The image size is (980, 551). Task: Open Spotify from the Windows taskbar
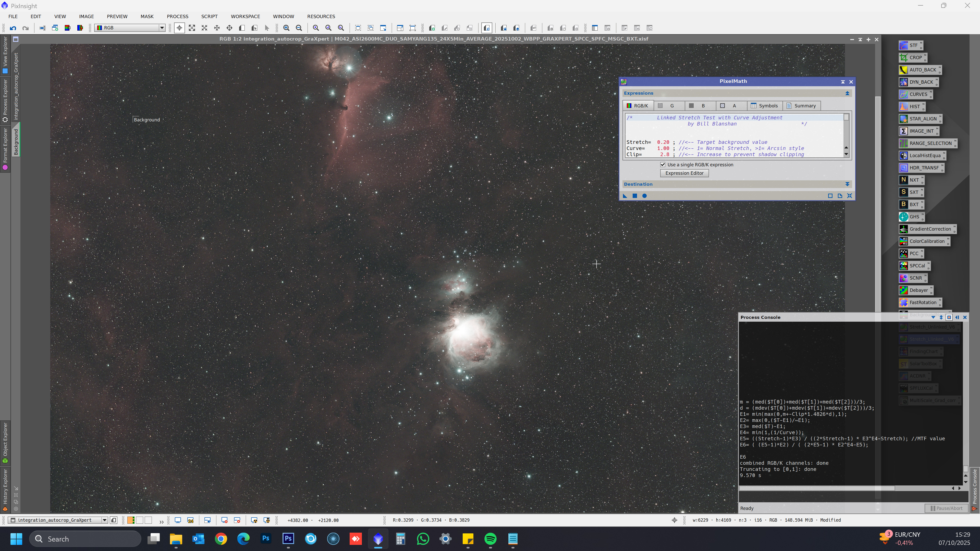pos(490,539)
